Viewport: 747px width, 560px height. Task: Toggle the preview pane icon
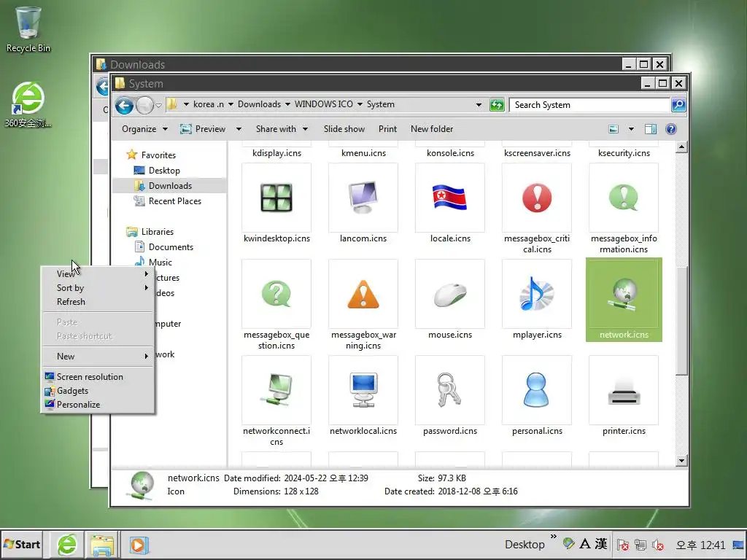click(650, 129)
